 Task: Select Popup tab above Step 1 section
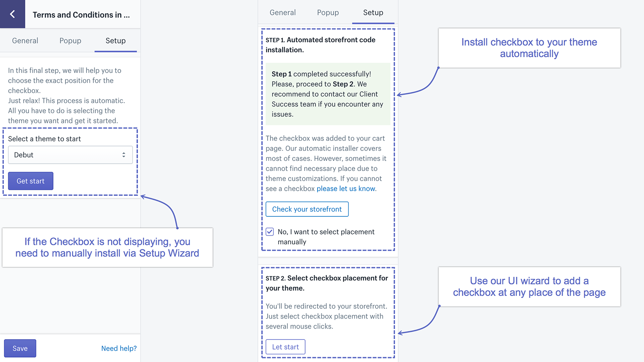(x=328, y=12)
